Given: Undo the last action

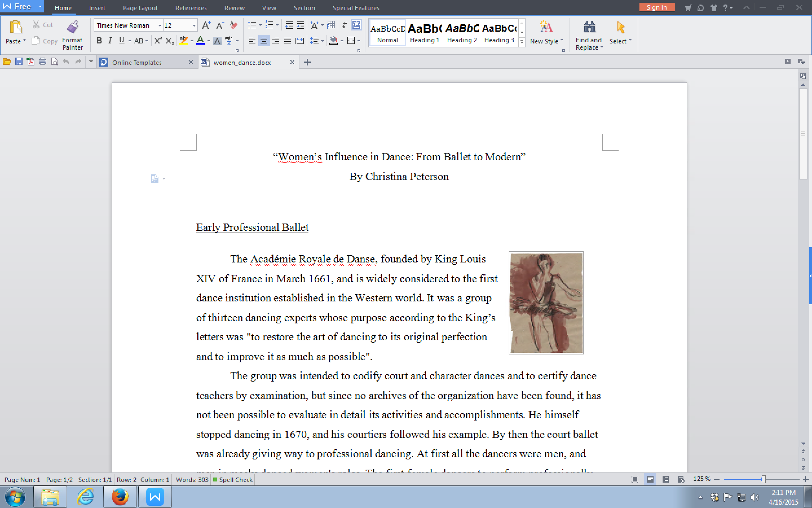Looking at the screenshot, I should (66, 62).
